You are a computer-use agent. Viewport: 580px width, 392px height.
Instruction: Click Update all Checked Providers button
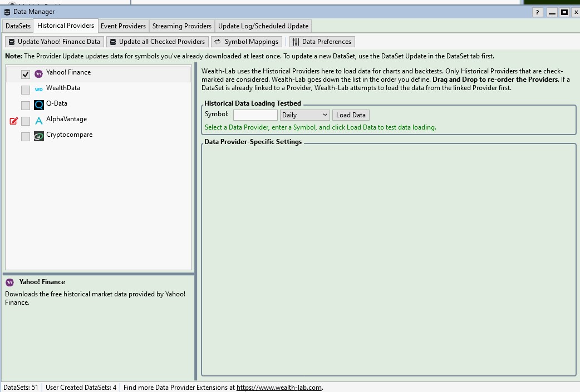pyautogui.click(x=158, y=42)
